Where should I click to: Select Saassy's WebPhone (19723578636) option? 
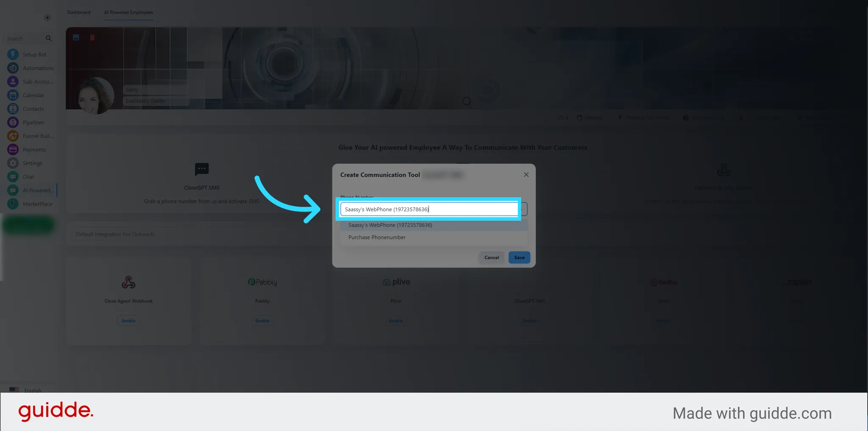tap(434, 225)
